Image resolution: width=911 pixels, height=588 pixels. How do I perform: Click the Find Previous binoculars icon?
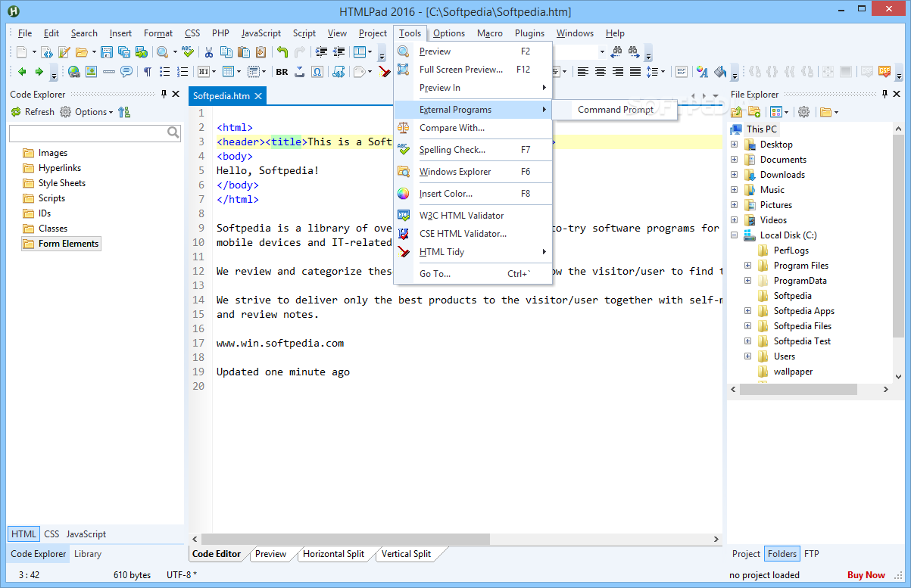pyautogui.click(x=617, y=52)
